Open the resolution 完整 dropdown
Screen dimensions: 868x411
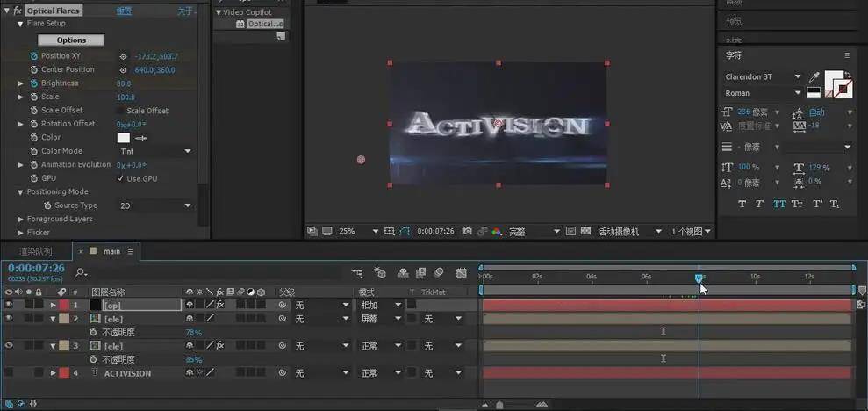coord(534,232)
